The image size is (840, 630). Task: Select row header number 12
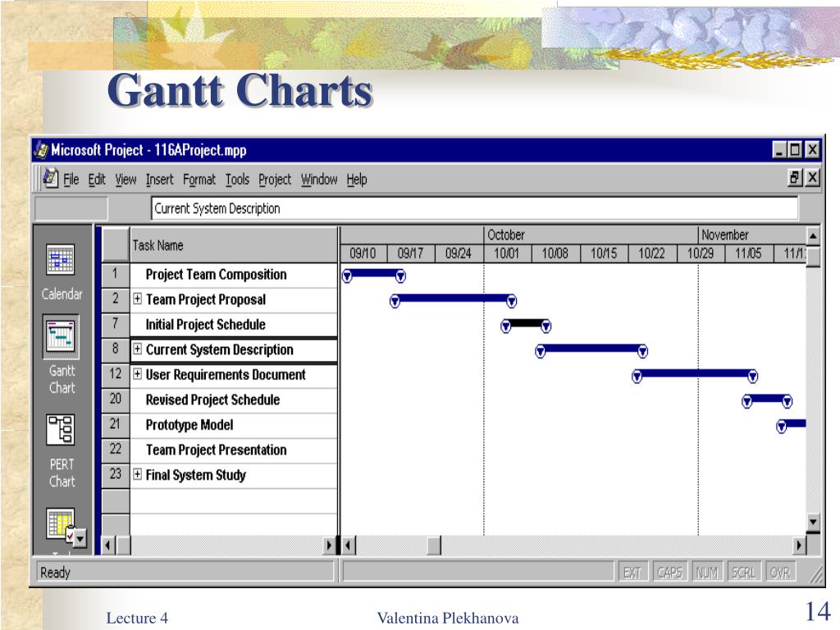coord(116,374)
